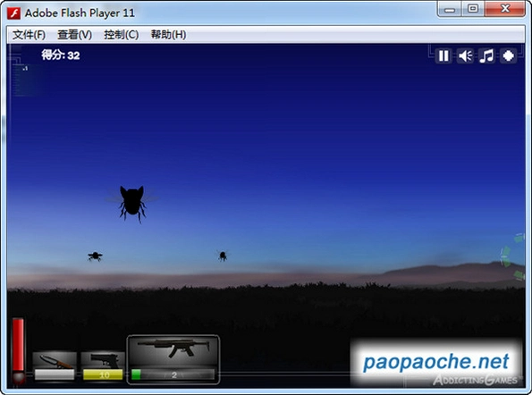Open the 控制(C) menu

coord(121,35)
